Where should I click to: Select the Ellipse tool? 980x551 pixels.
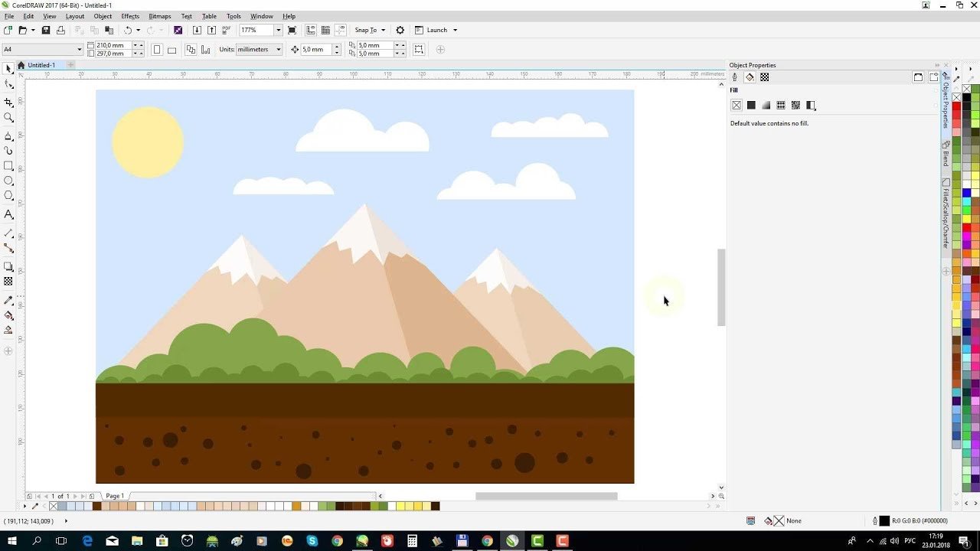point(8,181)
